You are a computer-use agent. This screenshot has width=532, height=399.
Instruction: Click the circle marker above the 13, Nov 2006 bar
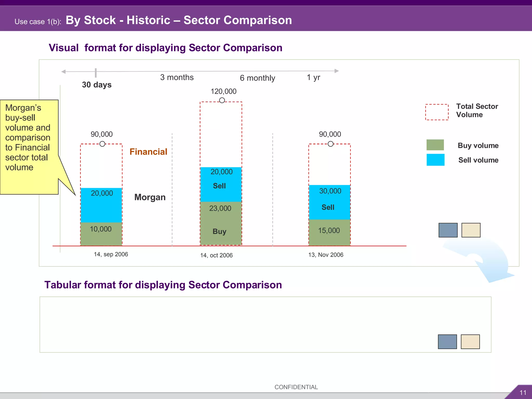[330, 144]
